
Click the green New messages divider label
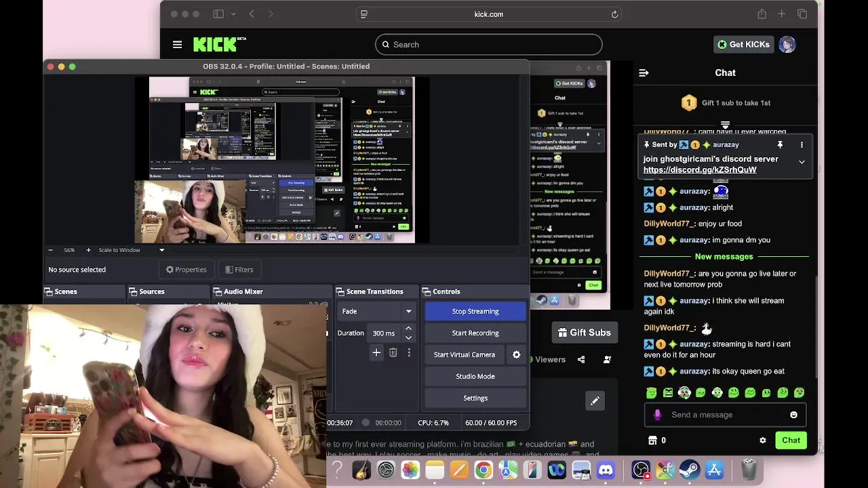724,257
